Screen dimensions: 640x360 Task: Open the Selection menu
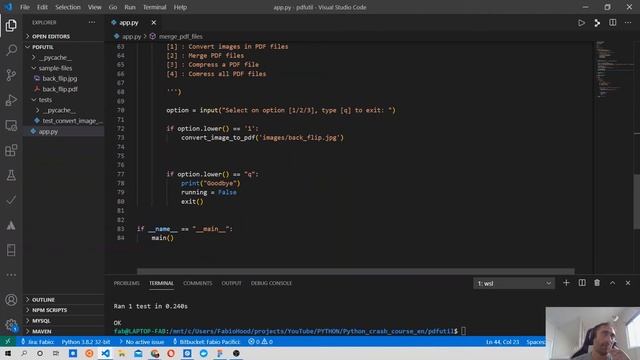(68, 7)
